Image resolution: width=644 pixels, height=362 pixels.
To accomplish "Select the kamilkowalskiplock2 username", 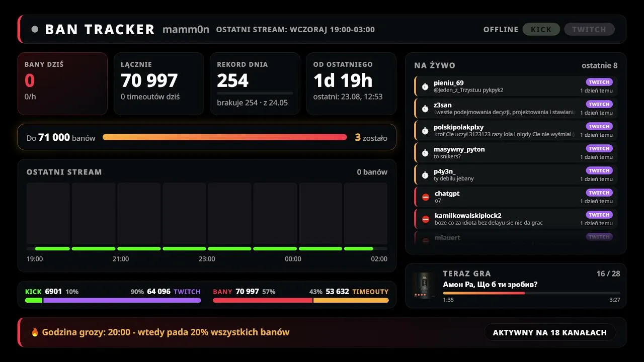I will [x=468, y=216].
